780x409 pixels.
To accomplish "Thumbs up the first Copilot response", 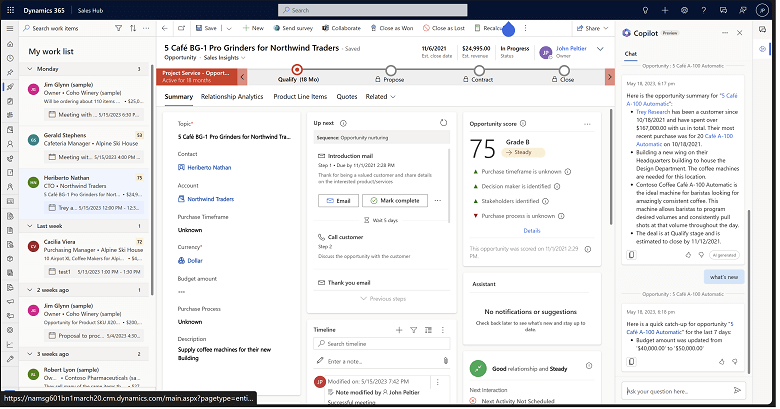I will (688, 255).
